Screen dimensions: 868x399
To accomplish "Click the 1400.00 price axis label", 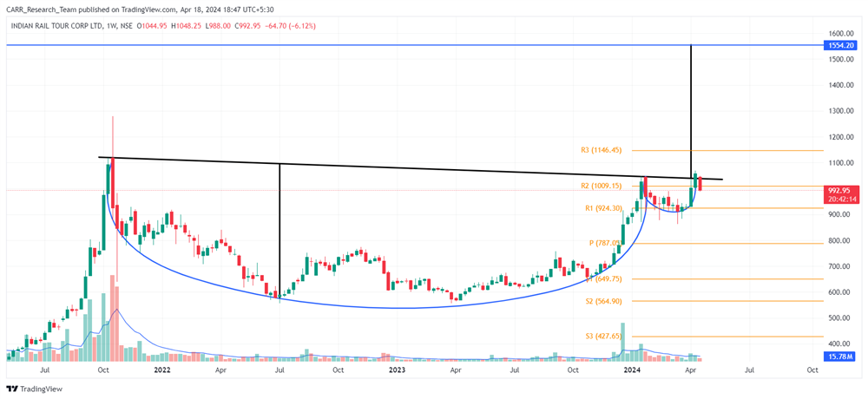I will (842, 85).
